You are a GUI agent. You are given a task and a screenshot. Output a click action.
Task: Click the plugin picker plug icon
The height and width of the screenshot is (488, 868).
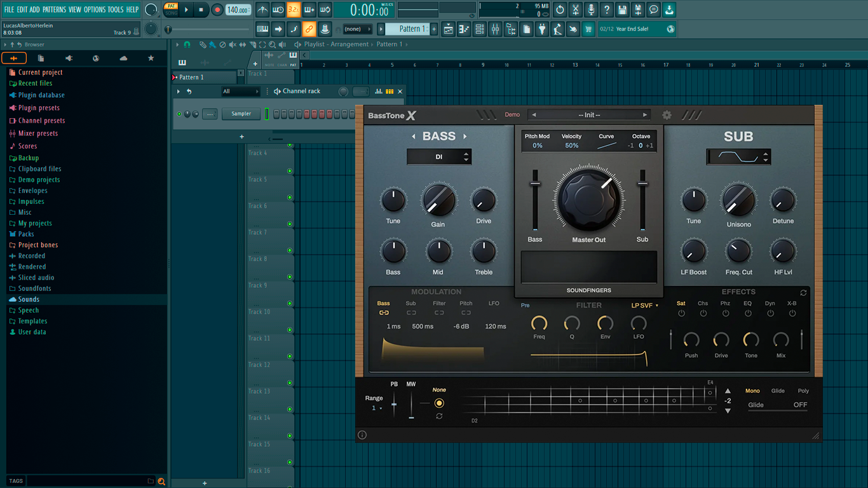[542, 29]
